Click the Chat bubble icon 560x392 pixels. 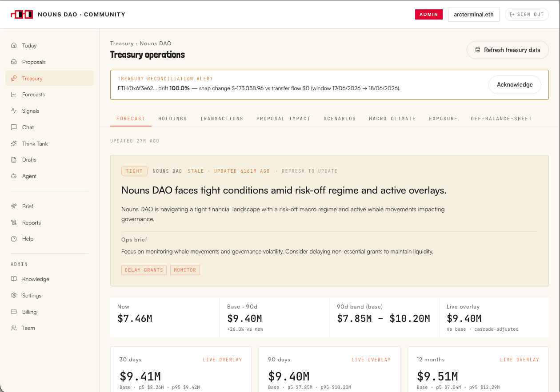click(x=14, y=127)
